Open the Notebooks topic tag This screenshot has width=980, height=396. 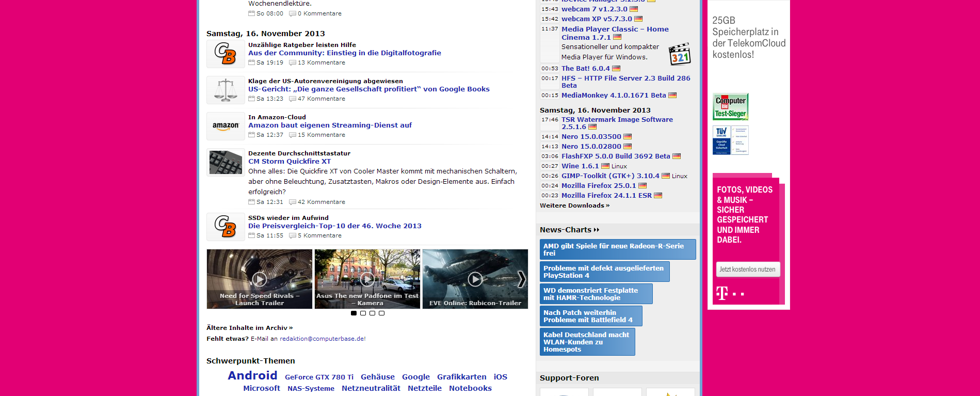[x=470, y=388]
